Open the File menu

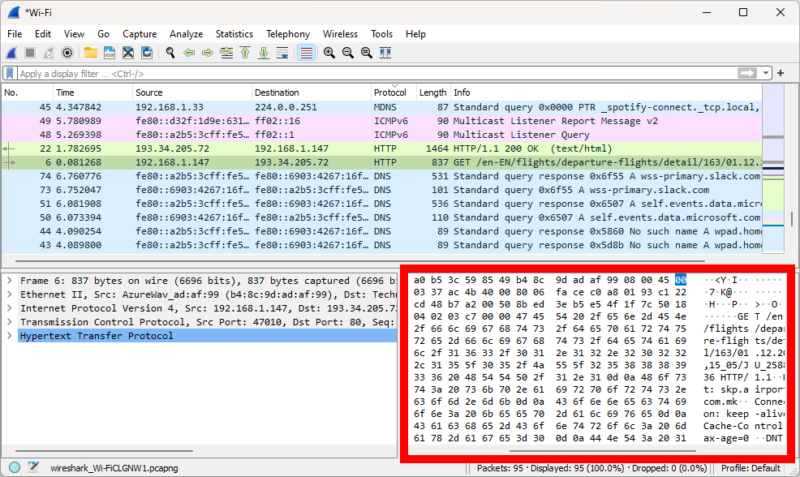pyautogui.click(x=14, y=34)
